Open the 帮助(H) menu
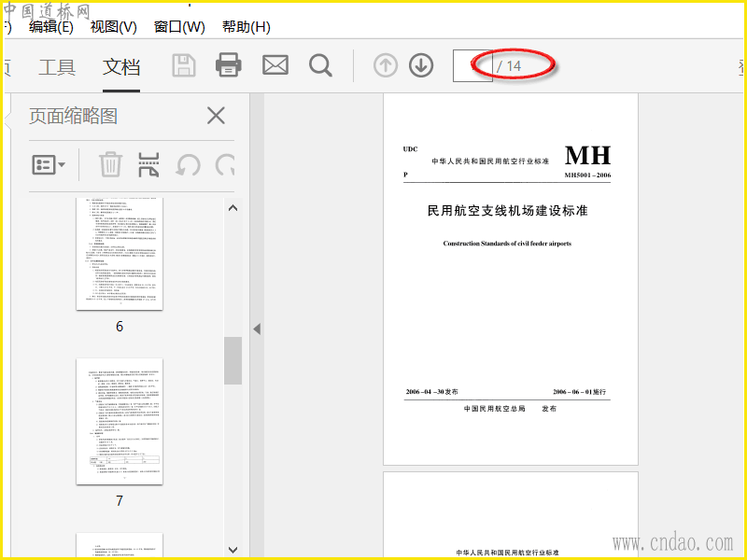Image resolution: width=747 pixels, height=560 pixels. pos(246,27)
